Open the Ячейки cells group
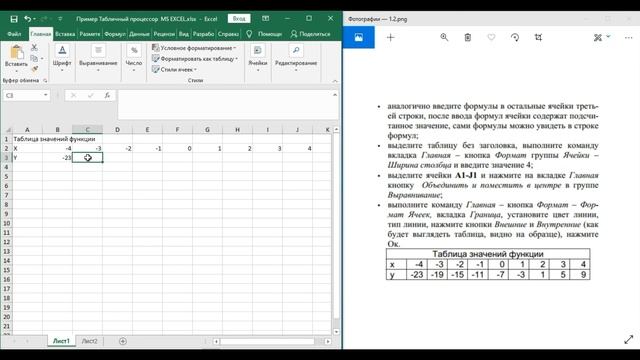 point(258,58)
